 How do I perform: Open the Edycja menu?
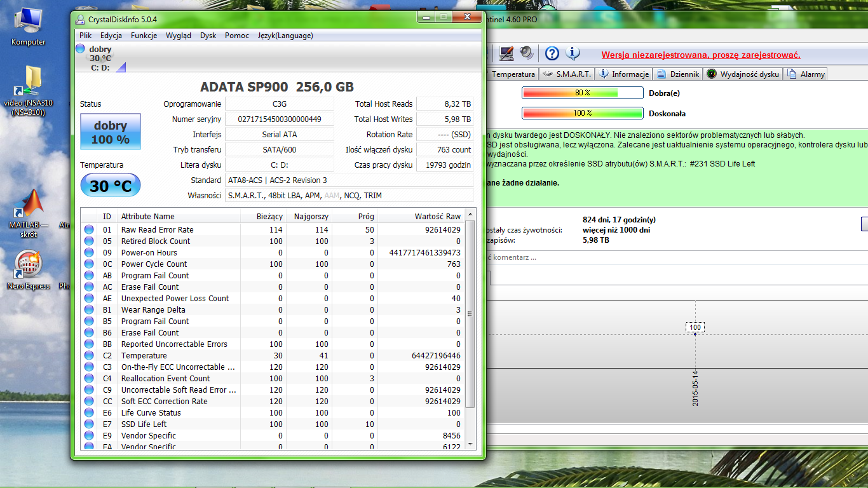pos(111,36)
